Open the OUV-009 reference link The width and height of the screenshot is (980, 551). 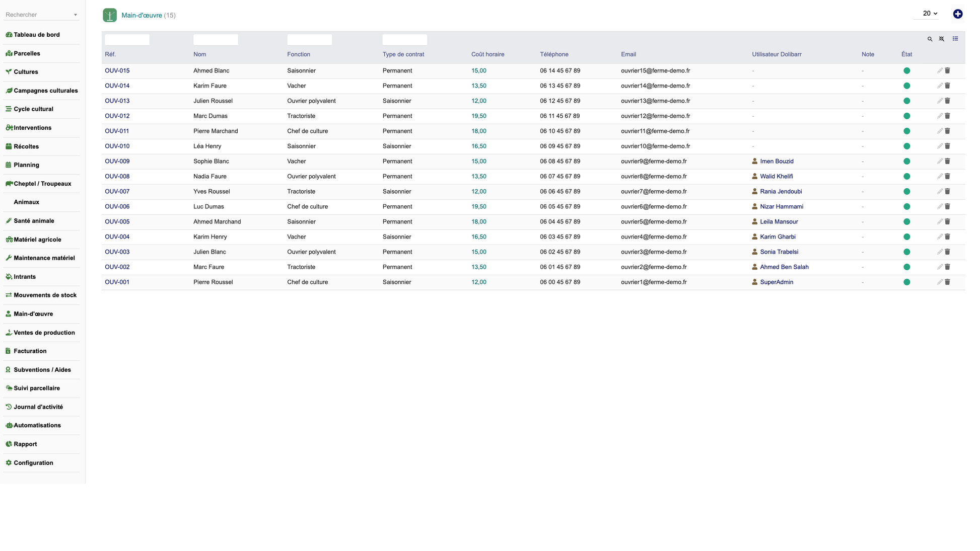[x=117, y=162]
